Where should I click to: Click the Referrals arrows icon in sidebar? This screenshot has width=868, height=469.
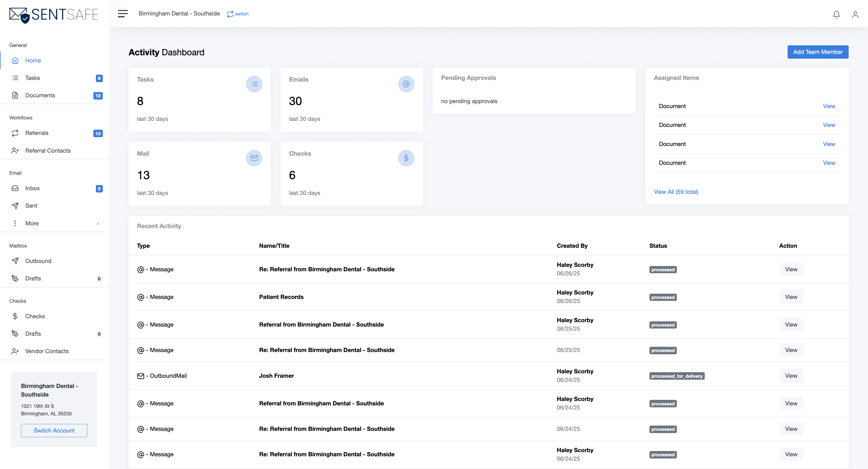click(15, 133)
